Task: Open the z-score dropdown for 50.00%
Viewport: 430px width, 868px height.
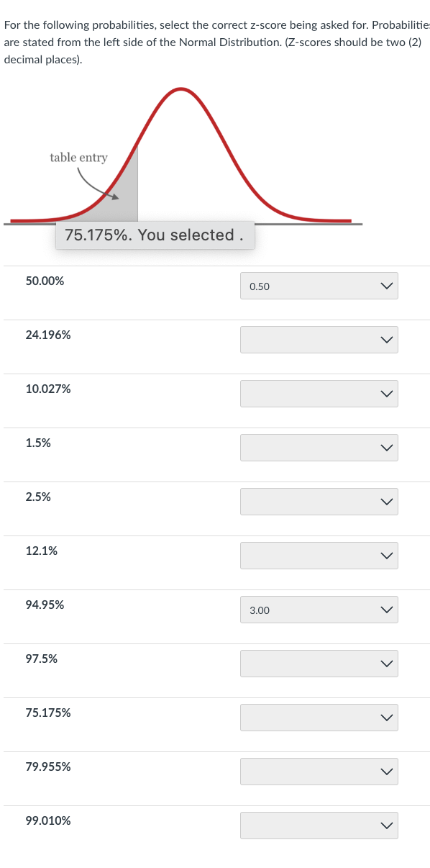Action: pos(319,285)
